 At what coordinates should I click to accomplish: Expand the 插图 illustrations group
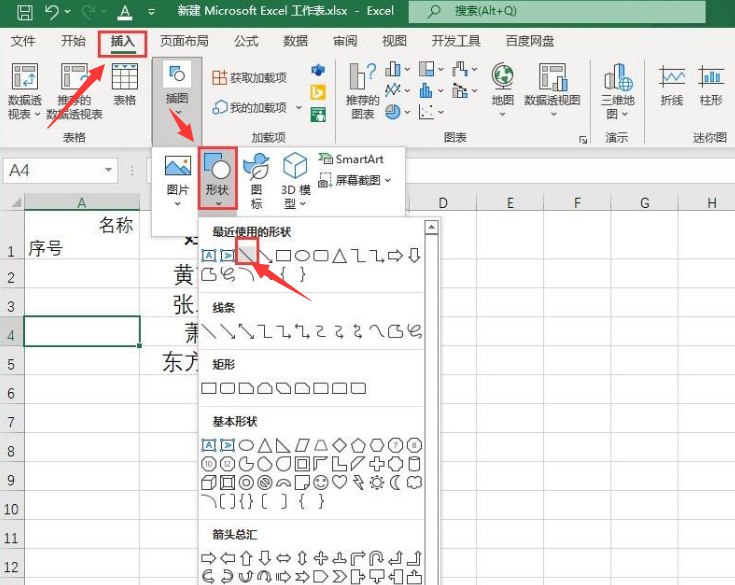coord(177,90)
